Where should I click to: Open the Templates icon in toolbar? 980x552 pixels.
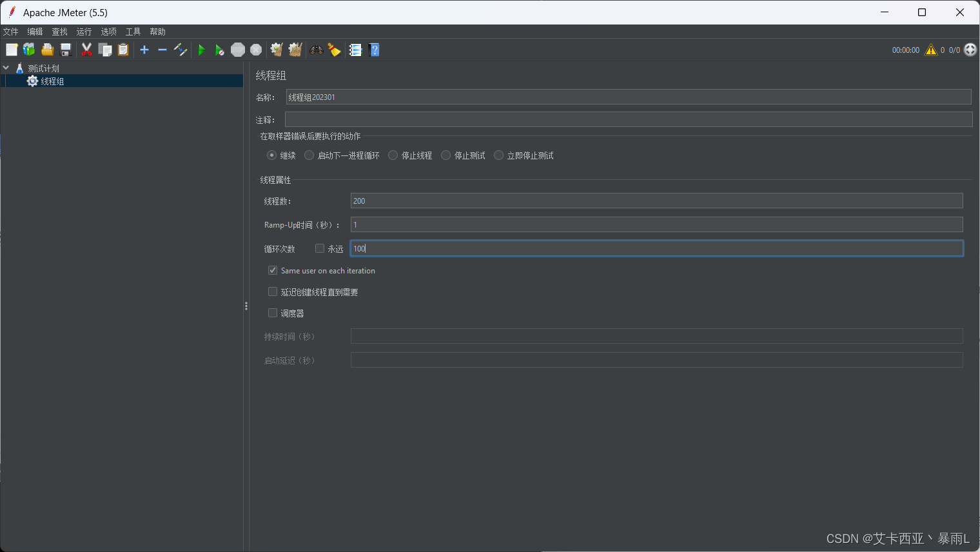29,50
